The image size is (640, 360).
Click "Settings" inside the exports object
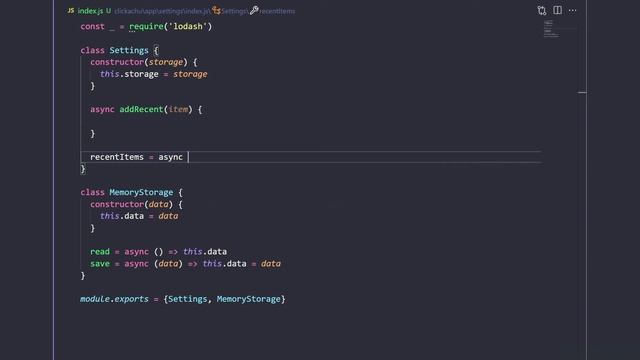point(188,299)
